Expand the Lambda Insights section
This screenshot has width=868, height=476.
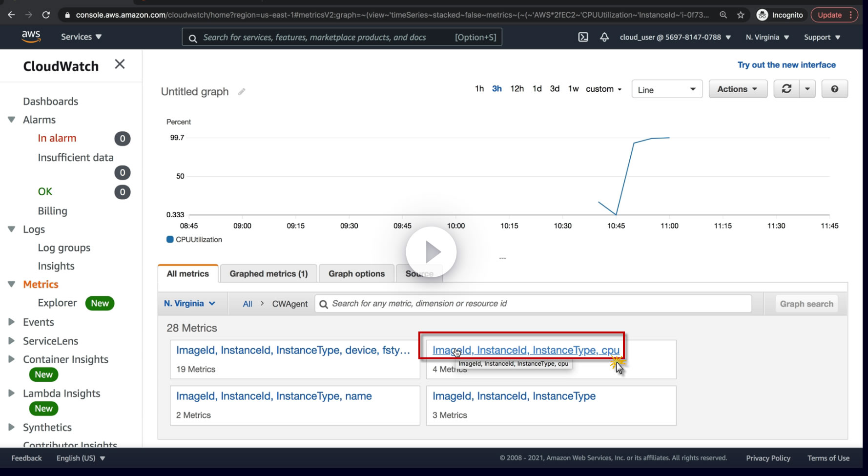(x=11, y=393)
